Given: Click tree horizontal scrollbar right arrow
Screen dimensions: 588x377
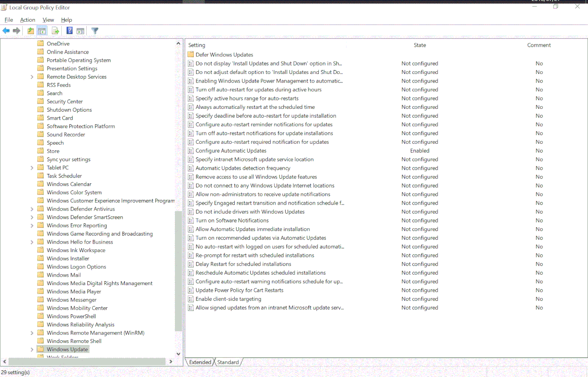Looking at the screenshot, I should [x=171, y=361].
